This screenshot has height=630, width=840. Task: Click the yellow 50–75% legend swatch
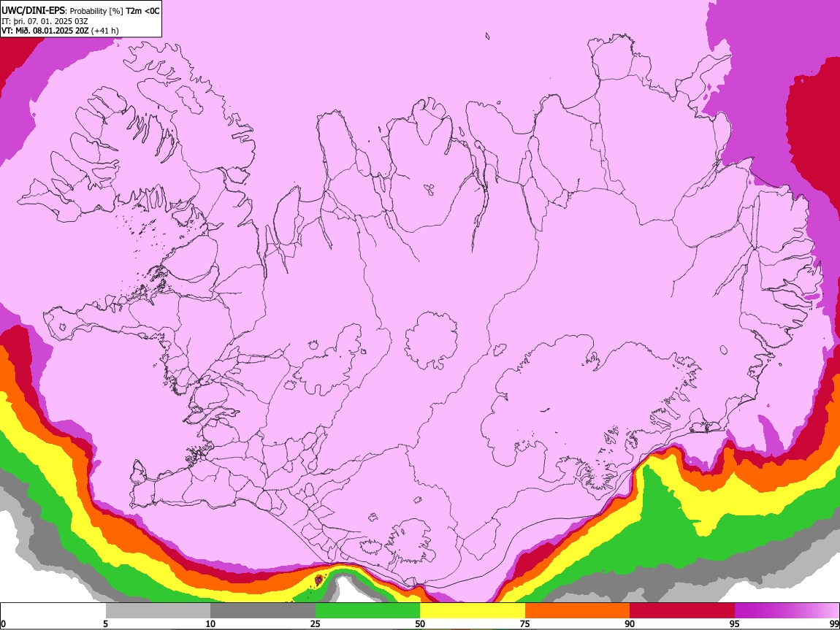[x=473, y=611]
